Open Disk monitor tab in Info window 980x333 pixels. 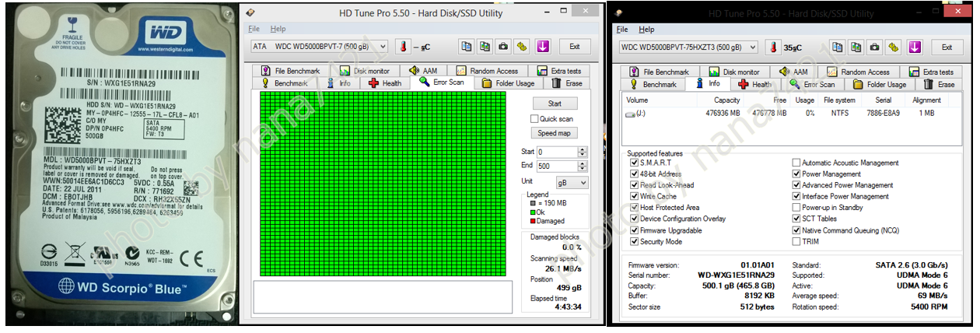[x=733, y=72]
